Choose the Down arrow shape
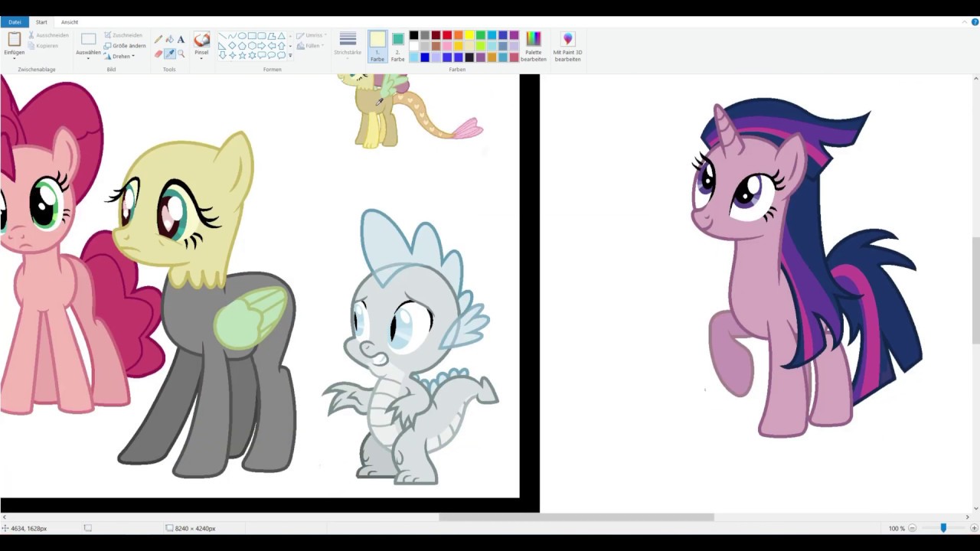 click(223, 56)
